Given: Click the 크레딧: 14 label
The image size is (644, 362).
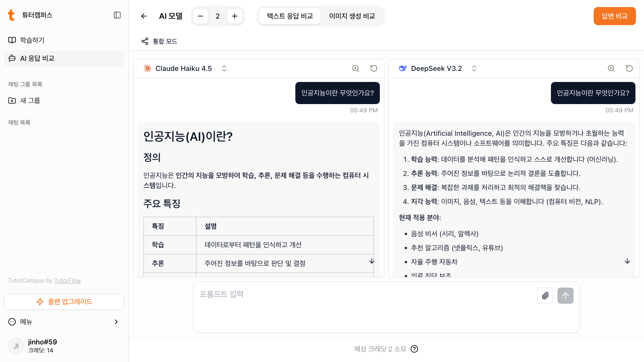Looking at the screenshot, I should 41,350.
